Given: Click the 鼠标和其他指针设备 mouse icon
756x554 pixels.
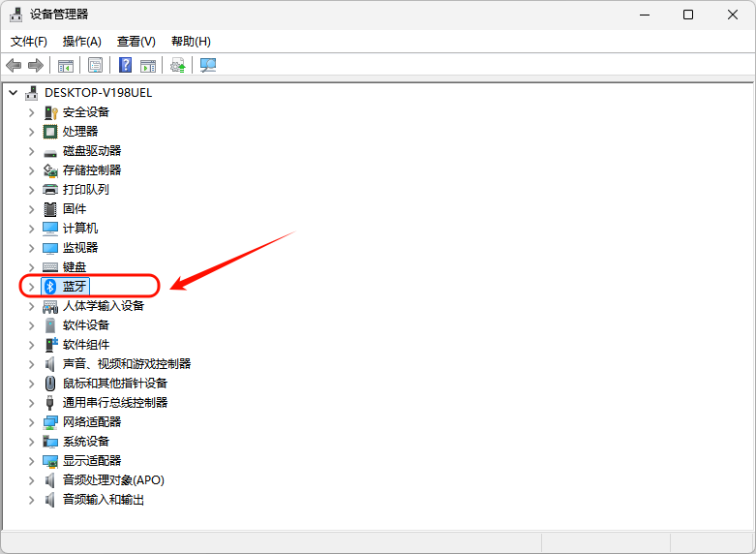Looking at the screenshot, I should (50, 384).
